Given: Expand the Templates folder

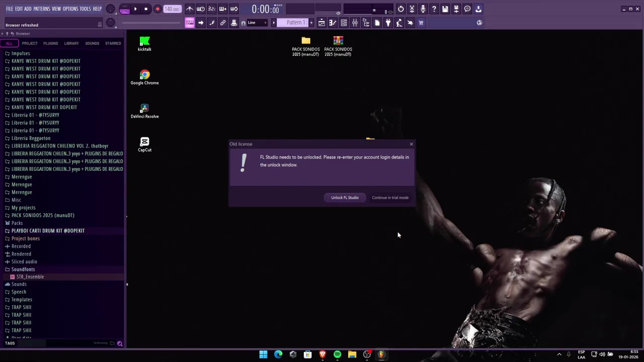Looking at the screenshot, I should click(22, 300).
